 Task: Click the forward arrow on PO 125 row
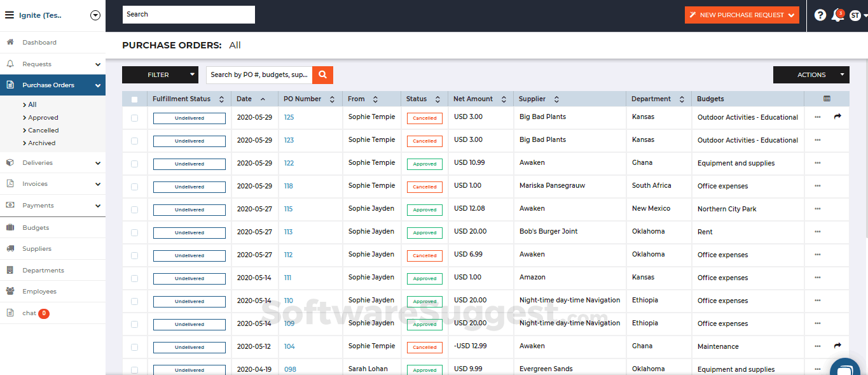click(x=837, y=117)
